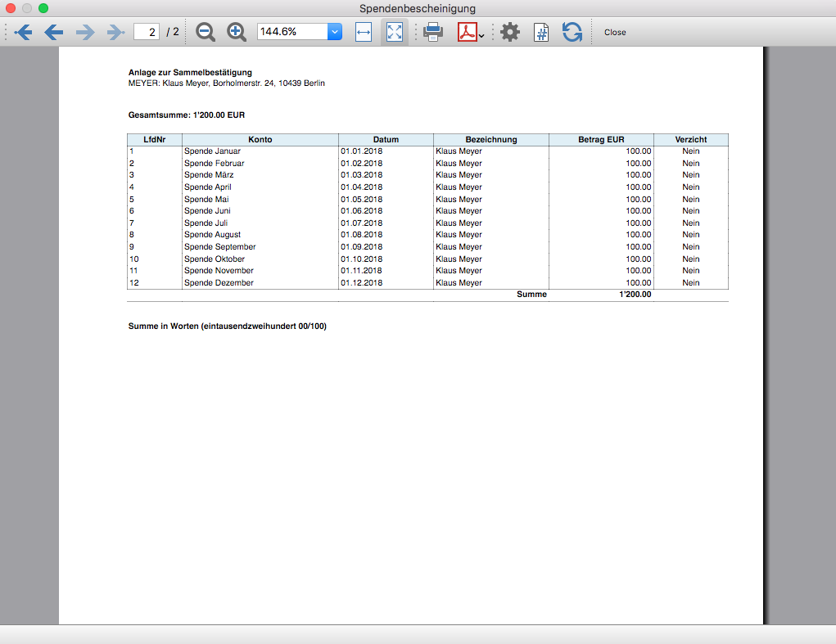This screenshot has height=644, width=836.
Task: Click the zoom percentage text box
Action: pos(292,32)
